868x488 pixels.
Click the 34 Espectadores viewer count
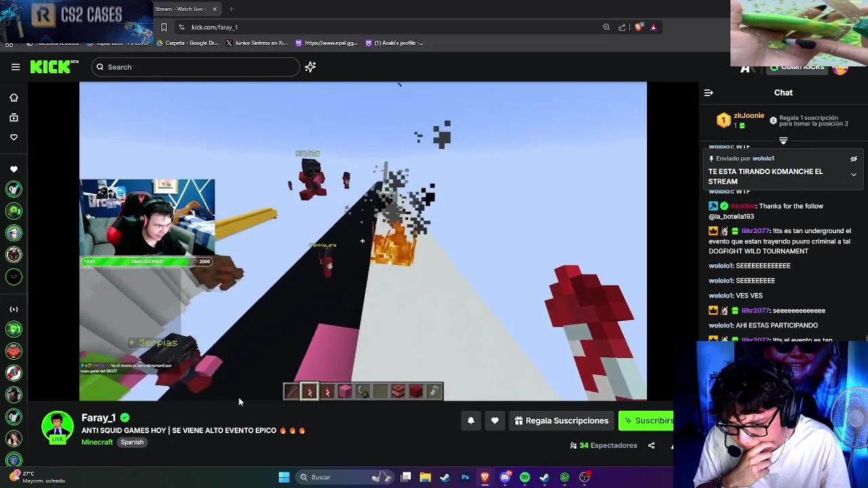604,445
